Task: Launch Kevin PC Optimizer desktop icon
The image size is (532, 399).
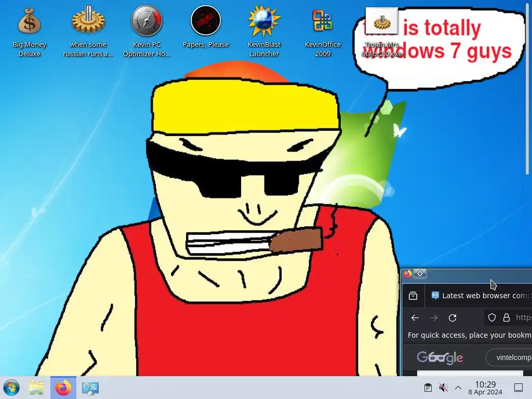Action: coord(147,32)
